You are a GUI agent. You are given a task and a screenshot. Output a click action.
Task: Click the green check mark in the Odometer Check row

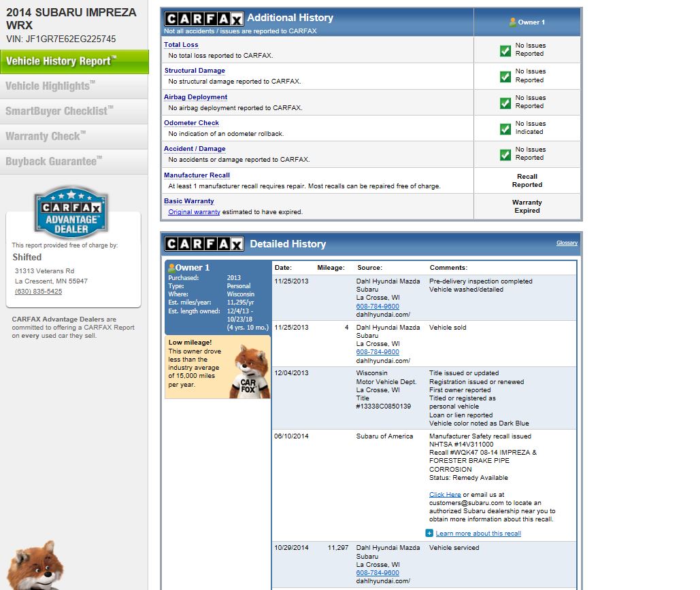(505, 129)
